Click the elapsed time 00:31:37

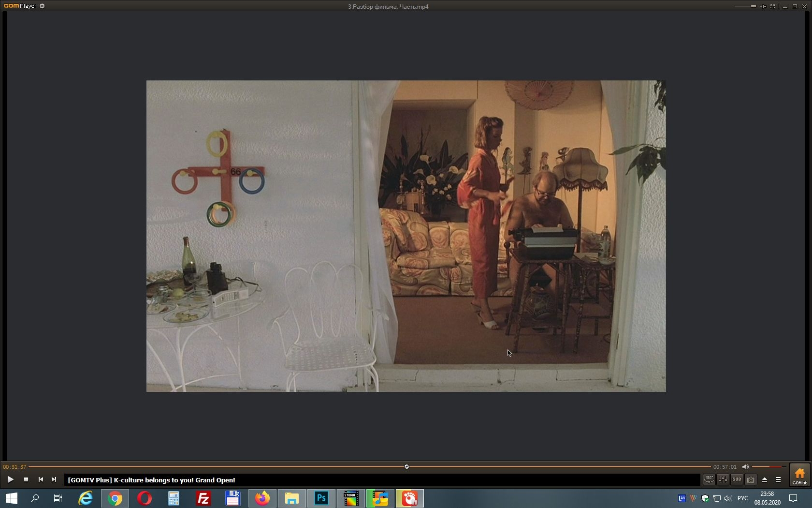pos(14,467)
